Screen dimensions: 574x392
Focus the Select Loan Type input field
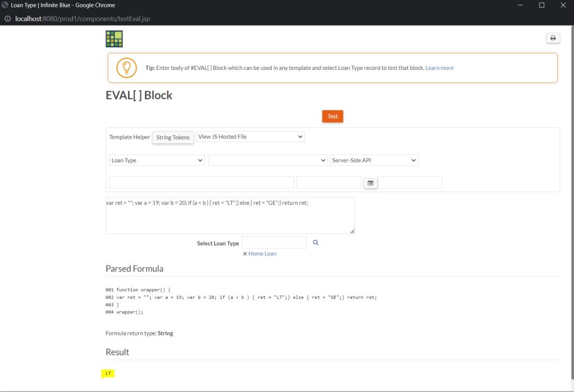[x=274, y=243]
